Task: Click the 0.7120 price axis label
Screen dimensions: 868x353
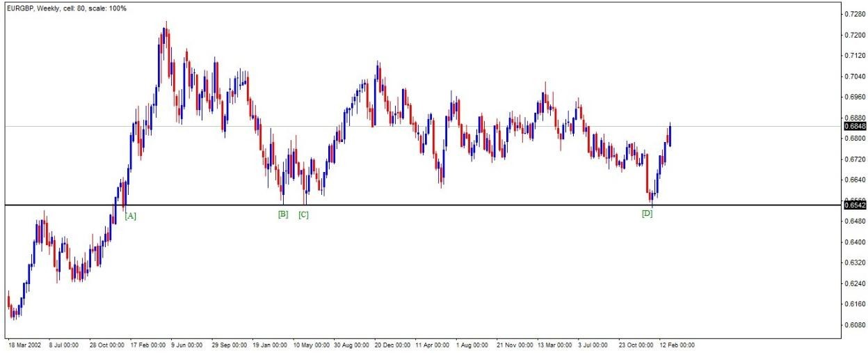Action: pos(855,56)
